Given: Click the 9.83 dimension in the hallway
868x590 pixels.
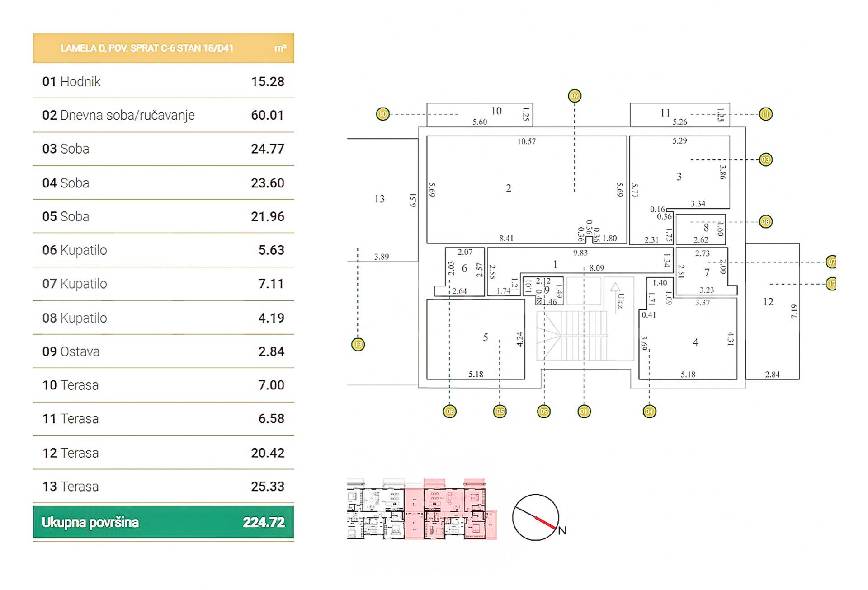Looking at the screenshot, I should click(580, 253).
